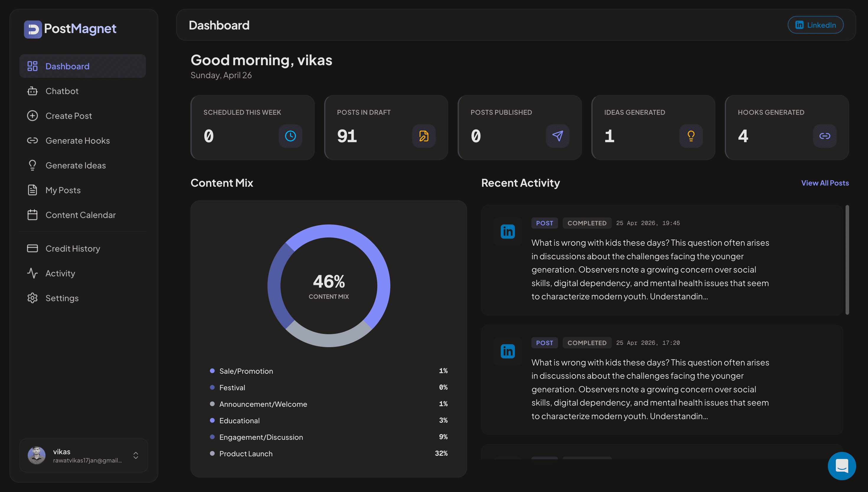
Task: Open My Posts via the document icon
Action: pos(32,190)
